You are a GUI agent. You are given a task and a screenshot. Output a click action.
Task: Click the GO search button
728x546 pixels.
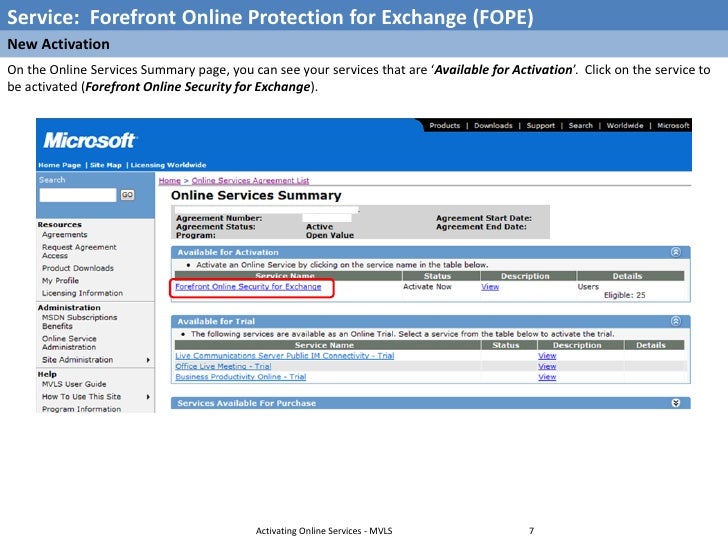[x=127, y=195]
